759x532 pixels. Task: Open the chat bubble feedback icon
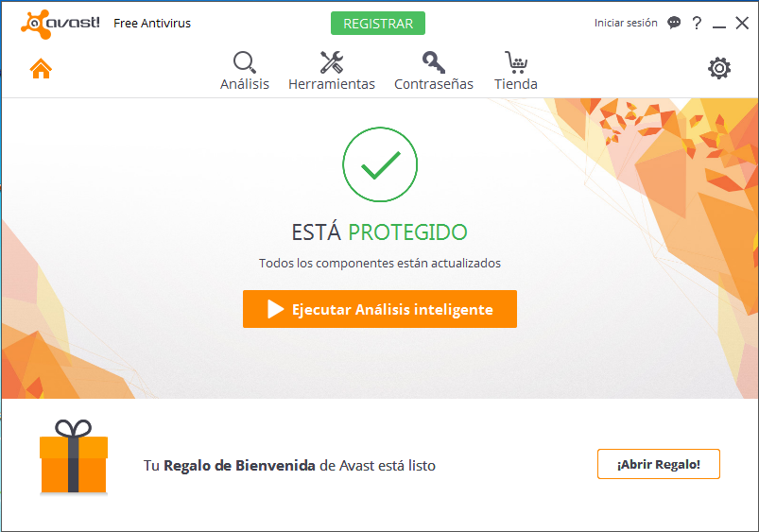(674, 23)
